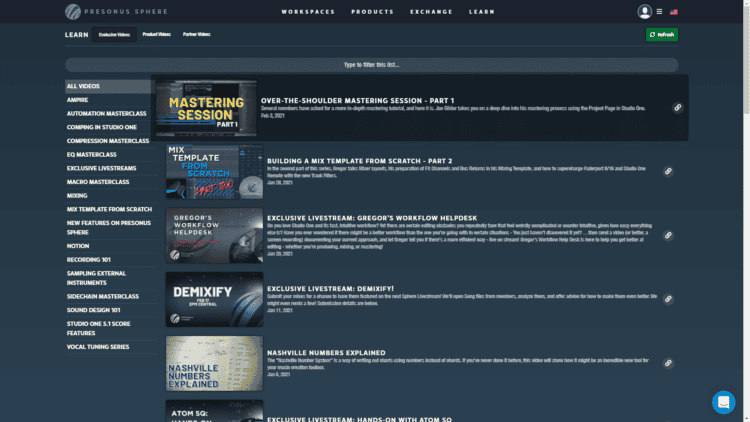This screenshot has width=750, height=422.
Task: Open the Workspaces menu
Action: [308, 12]
